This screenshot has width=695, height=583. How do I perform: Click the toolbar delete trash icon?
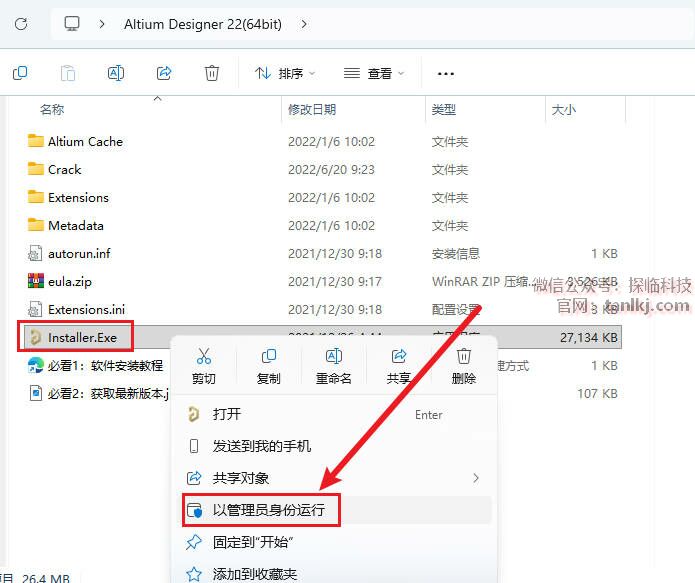211,73
